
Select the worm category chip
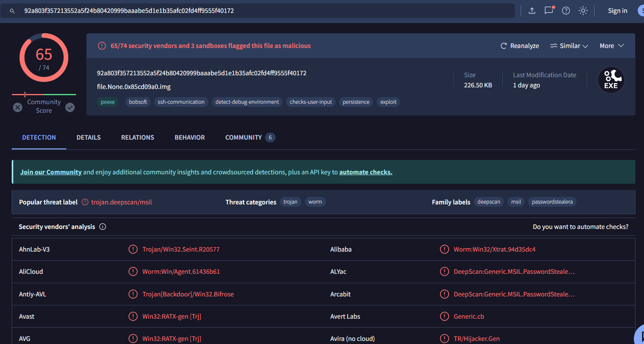point(315,202)
